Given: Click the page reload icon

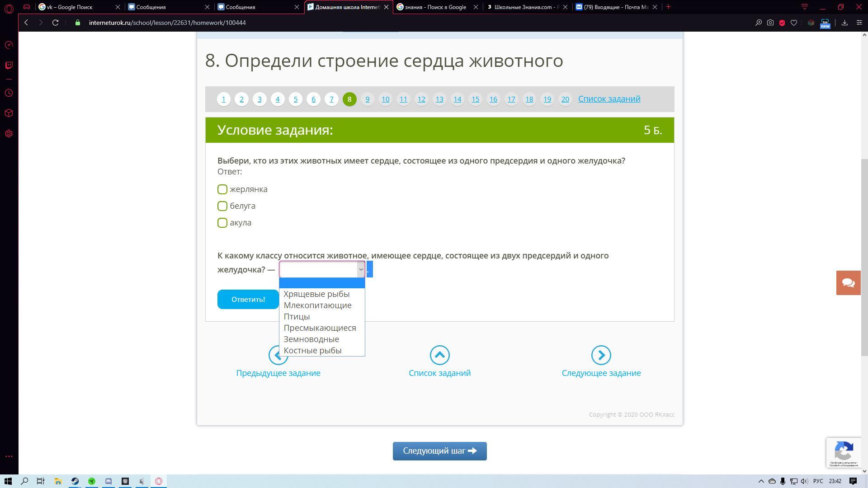Looking at the screenshot, I should (55, 23).
